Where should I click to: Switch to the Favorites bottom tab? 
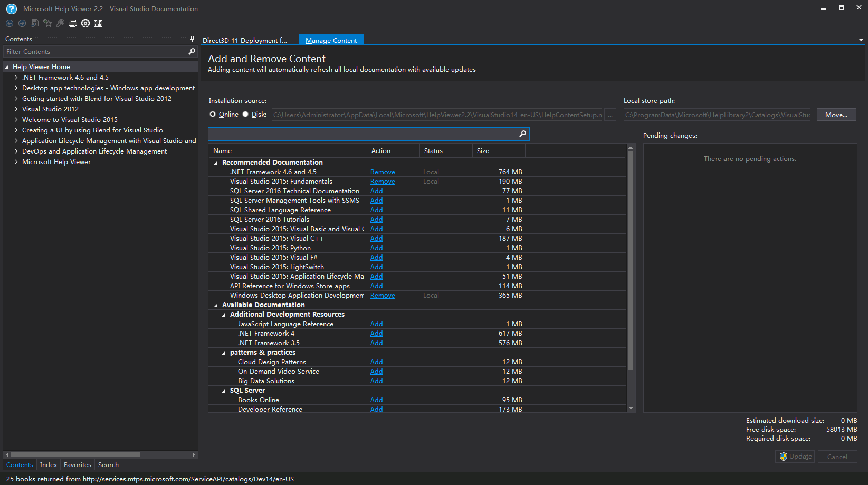[x=78, y=465]
